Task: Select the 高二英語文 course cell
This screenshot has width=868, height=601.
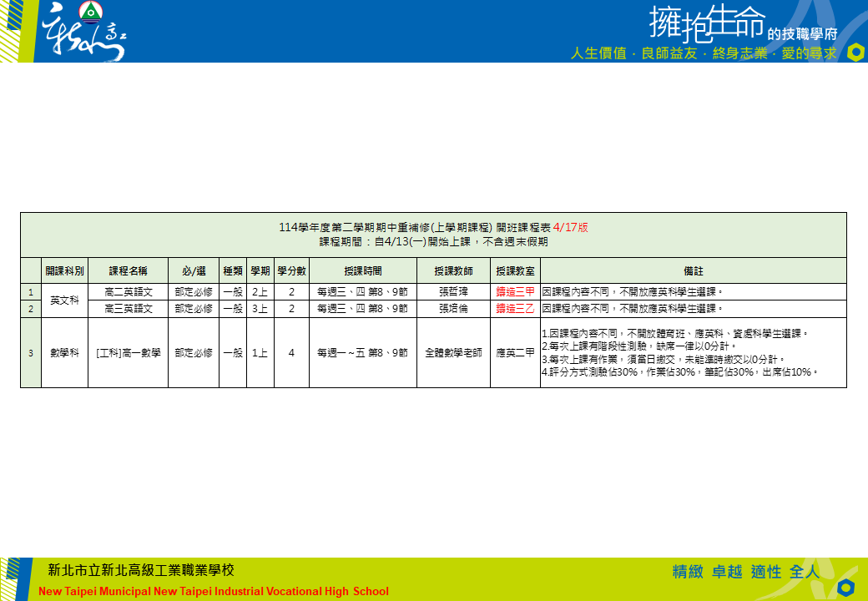Action: pos(128,292)
